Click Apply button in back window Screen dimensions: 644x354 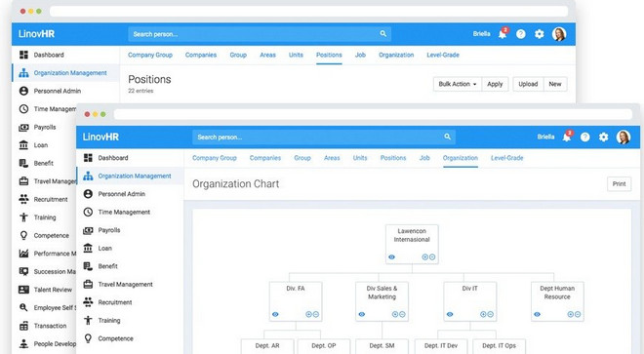tap(495, 84)
